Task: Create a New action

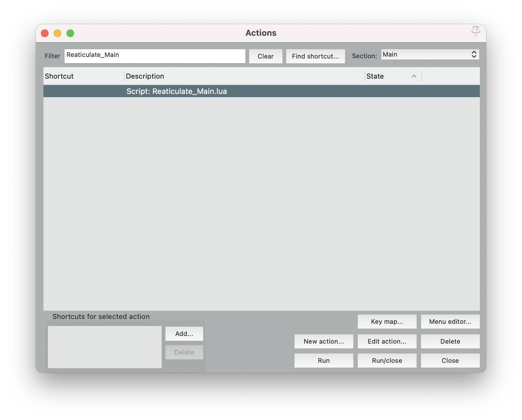Action: click(324, 341)
